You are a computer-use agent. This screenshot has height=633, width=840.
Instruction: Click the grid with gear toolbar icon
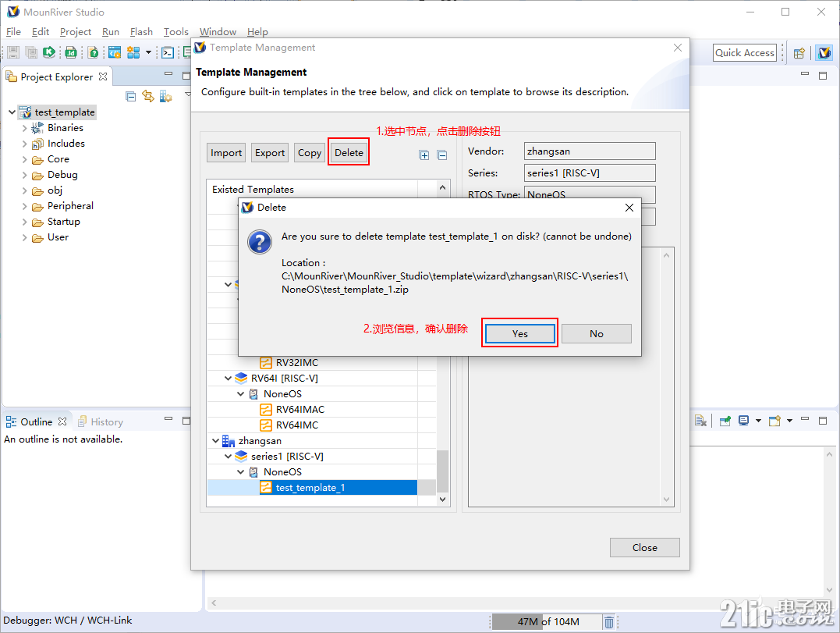pyautogui.click(x=133, y=52)
